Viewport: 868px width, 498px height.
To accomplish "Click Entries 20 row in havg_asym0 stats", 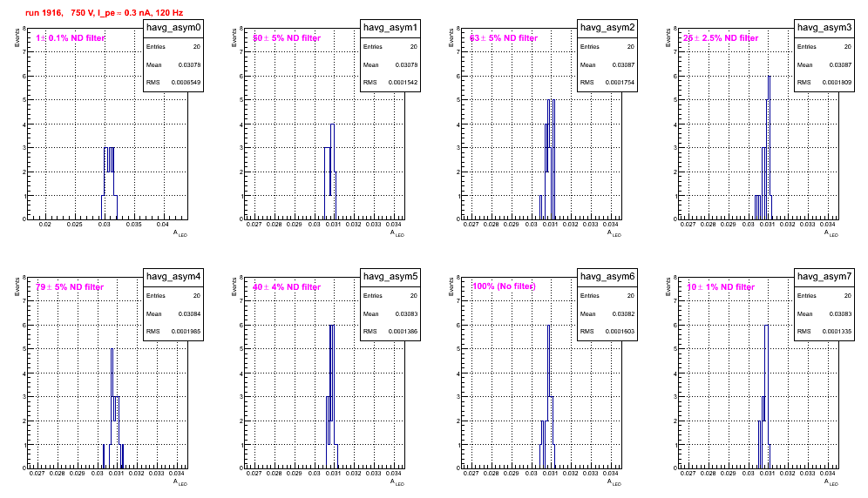I will coord(173,47).
